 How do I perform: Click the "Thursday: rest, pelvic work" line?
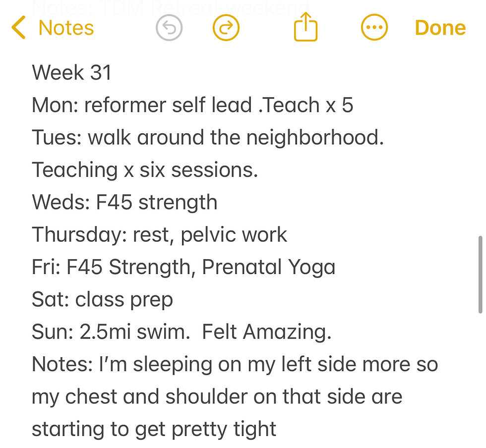point(159,235)
